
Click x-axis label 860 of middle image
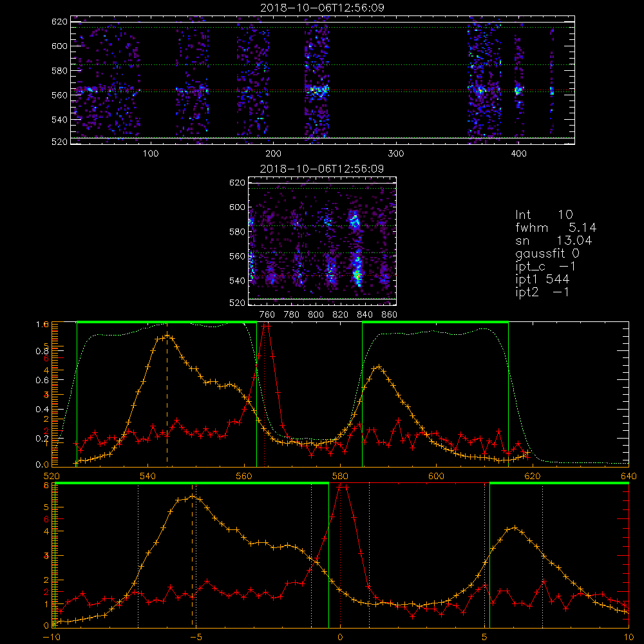click(390, 315)
